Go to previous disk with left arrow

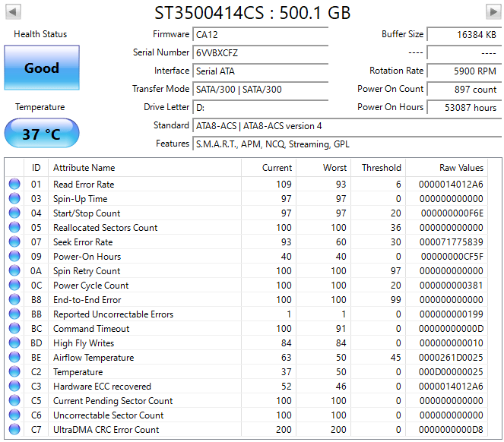click(x=13, y=12)
